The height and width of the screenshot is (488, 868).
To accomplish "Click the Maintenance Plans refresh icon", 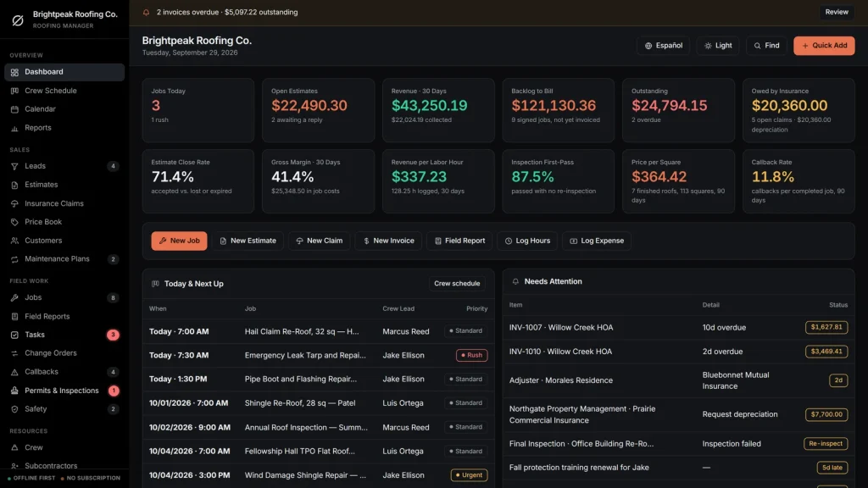I will [x=14, y=259].
